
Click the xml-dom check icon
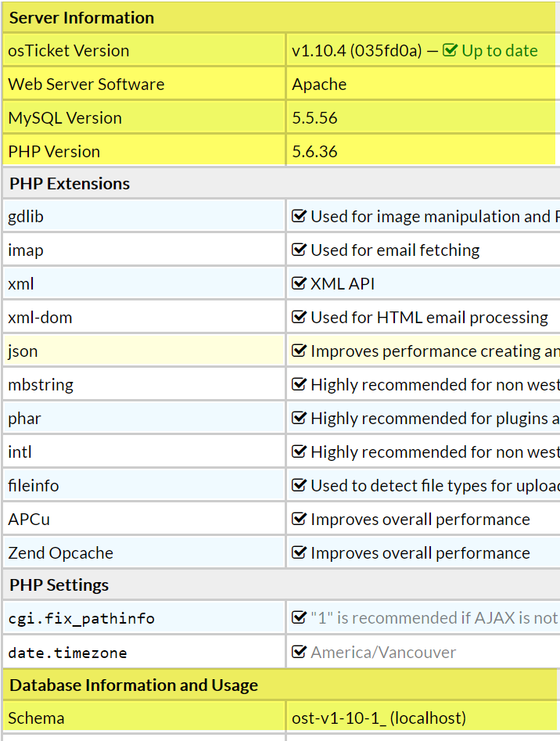point(299,317)
